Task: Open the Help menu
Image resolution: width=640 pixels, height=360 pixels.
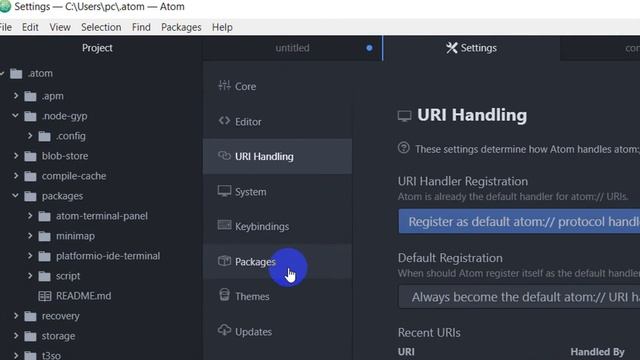Action: (222, 27)
